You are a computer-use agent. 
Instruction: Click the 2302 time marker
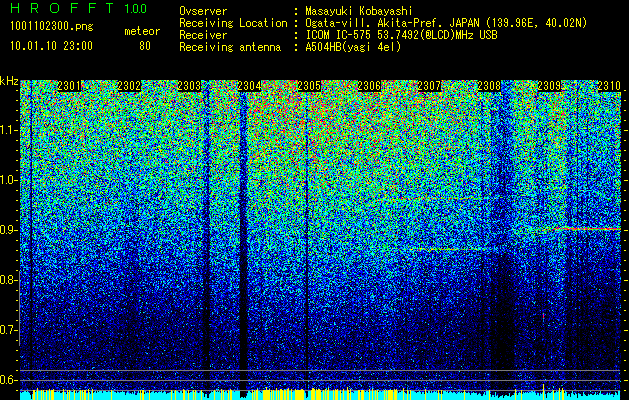click(x=130, y=86)
